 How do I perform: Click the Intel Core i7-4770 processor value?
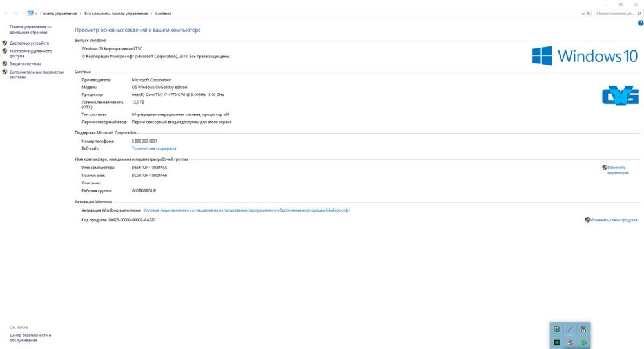pos(178,95)
